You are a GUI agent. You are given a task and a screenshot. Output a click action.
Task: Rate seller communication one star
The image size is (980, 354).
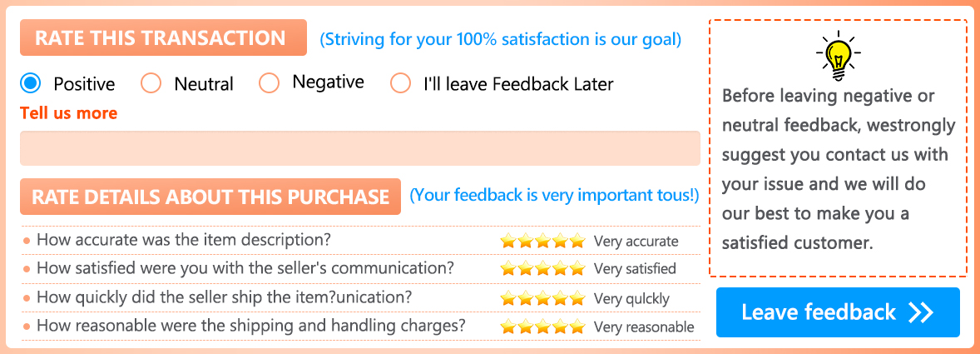508,269
